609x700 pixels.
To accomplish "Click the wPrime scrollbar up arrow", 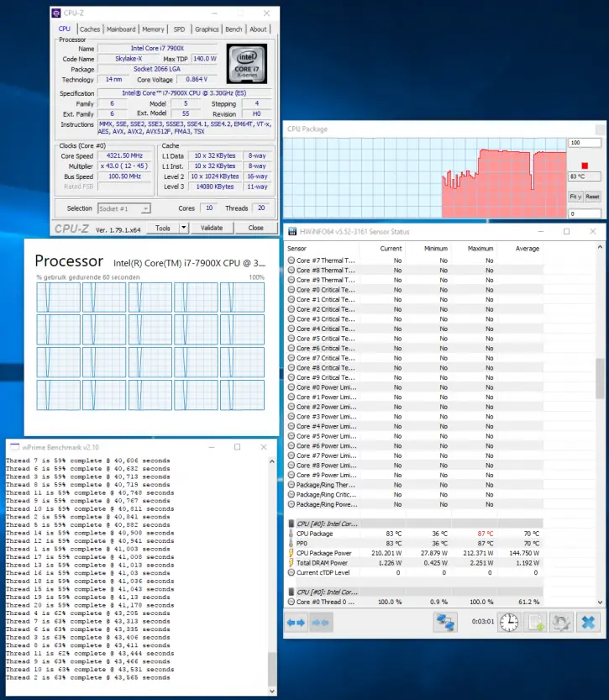I will coord(272,461).
